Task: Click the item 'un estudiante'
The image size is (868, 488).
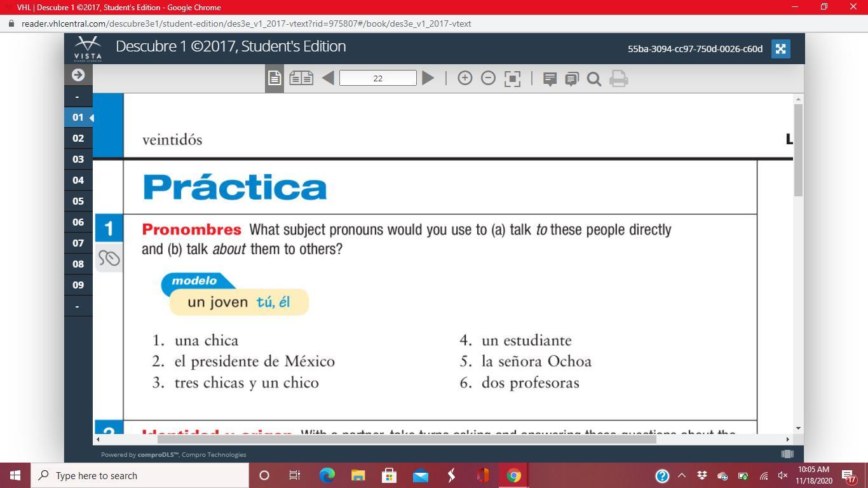Action: (527, 341)
